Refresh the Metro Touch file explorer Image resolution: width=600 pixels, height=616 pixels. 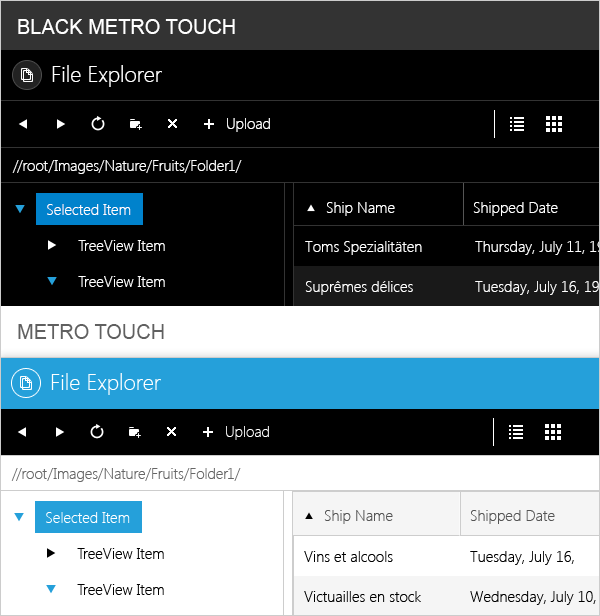[x=98, y=432]
